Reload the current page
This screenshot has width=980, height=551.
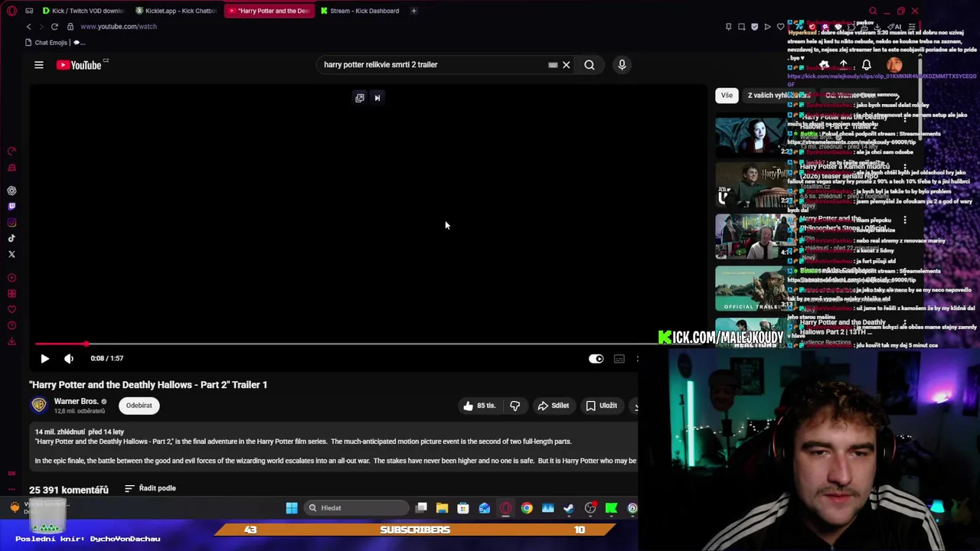point(54,27)
